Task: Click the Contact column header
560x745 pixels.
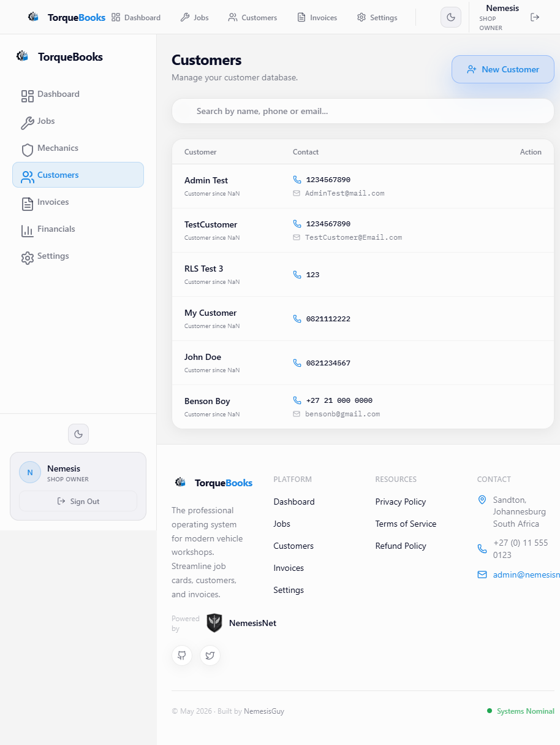Action: click(x=306, y=152)
